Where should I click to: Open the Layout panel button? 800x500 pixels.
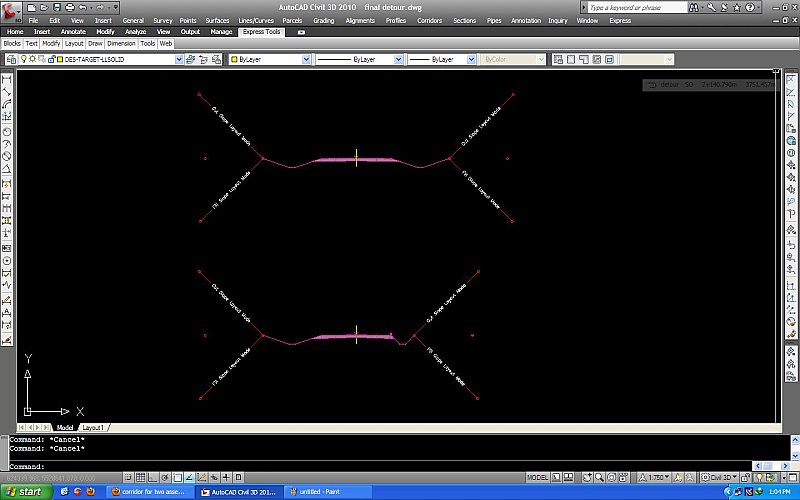[x=74, y=43]
